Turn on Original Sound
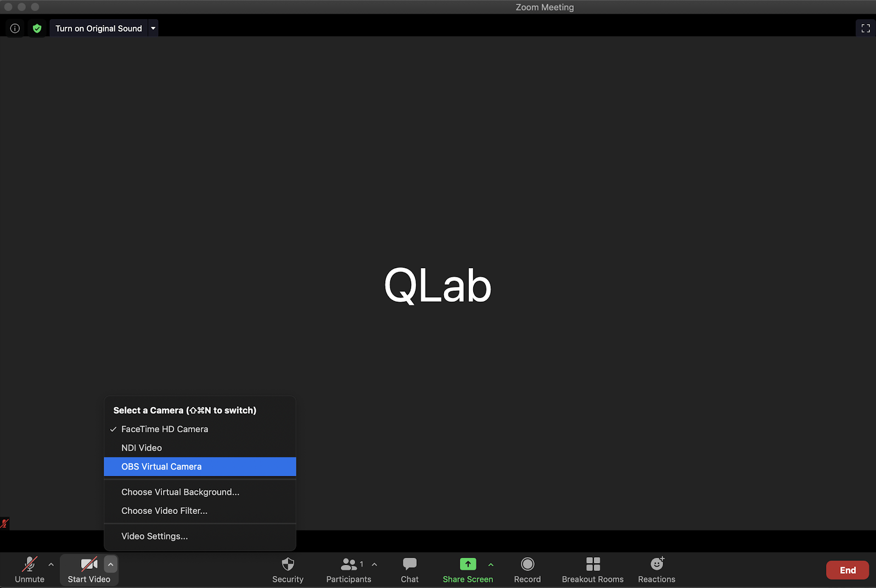876x588 pixels. click(98, 29)
